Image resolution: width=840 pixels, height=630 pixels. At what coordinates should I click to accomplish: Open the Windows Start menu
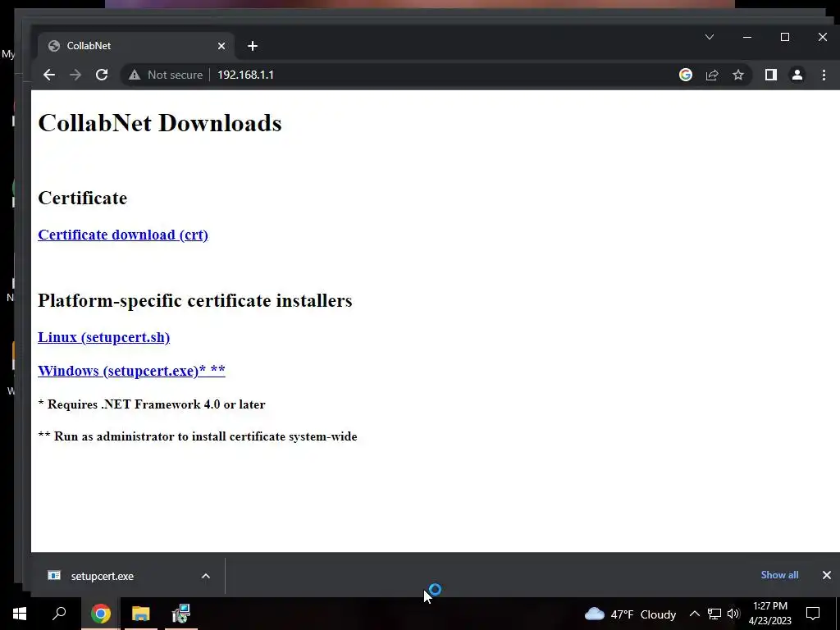coord(20,614)
